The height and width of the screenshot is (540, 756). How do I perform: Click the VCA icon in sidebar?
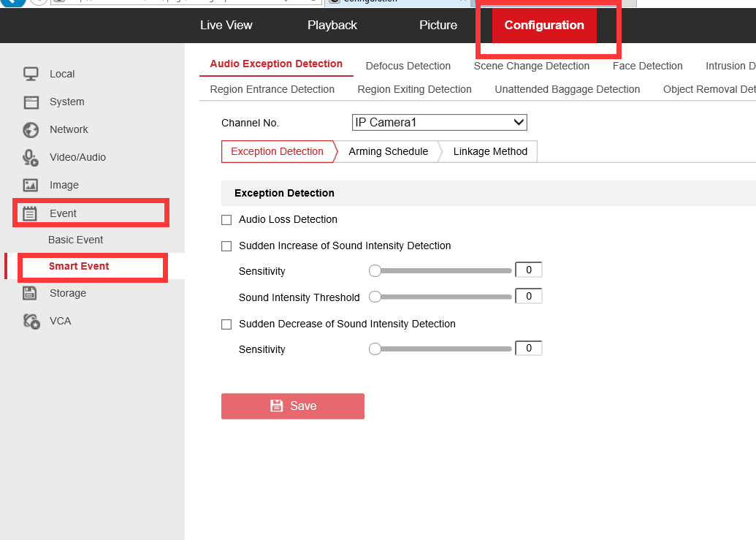31,321
